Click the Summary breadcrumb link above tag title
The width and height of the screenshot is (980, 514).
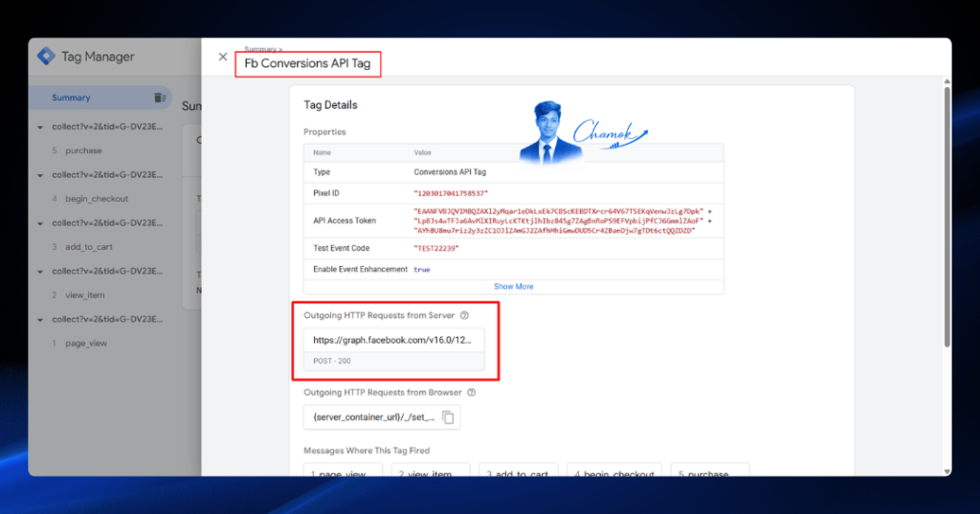[x=260, y=49]
